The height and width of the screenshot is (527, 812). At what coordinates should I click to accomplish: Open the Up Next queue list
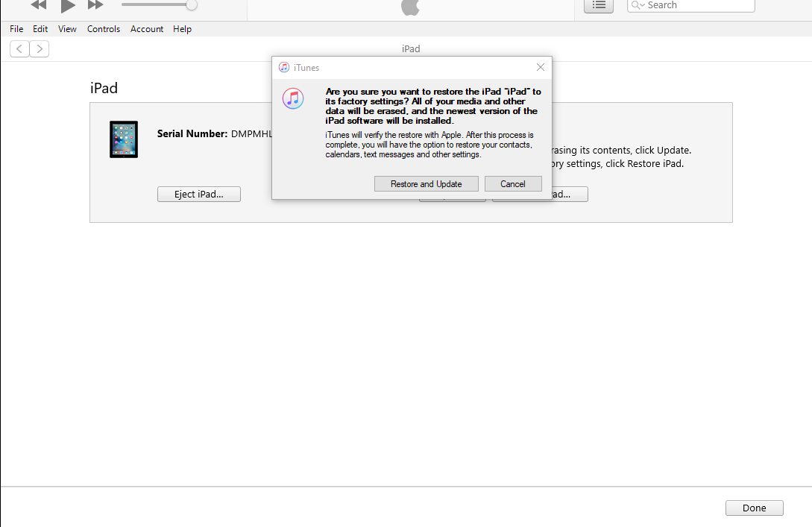[598, 6]
